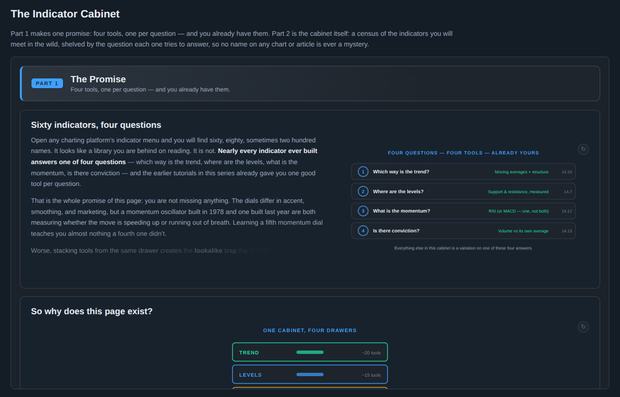Click the "Support & resistance, measured" answer text
620x397 pixels.
[518, 192]
